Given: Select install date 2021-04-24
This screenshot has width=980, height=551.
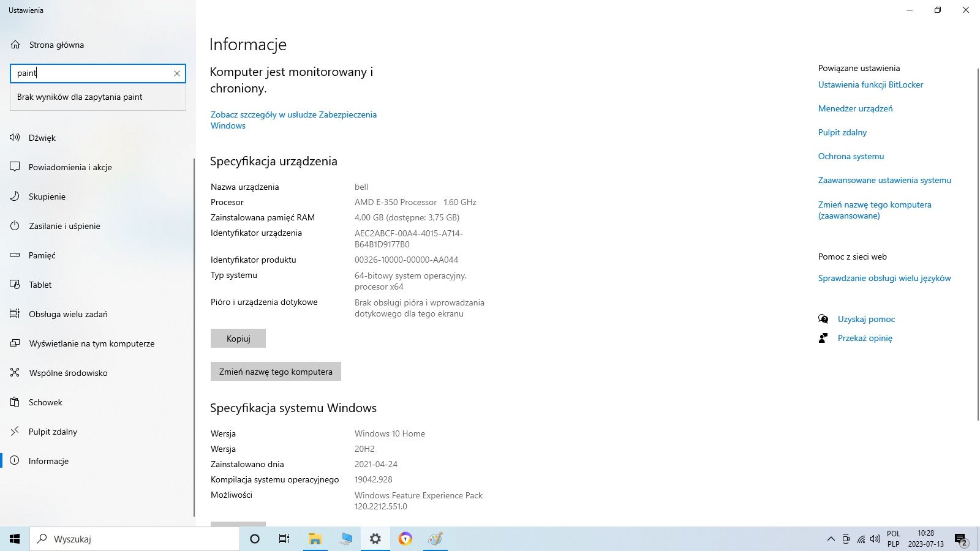Looking at the screenshot, I should [x=376, y=464].
